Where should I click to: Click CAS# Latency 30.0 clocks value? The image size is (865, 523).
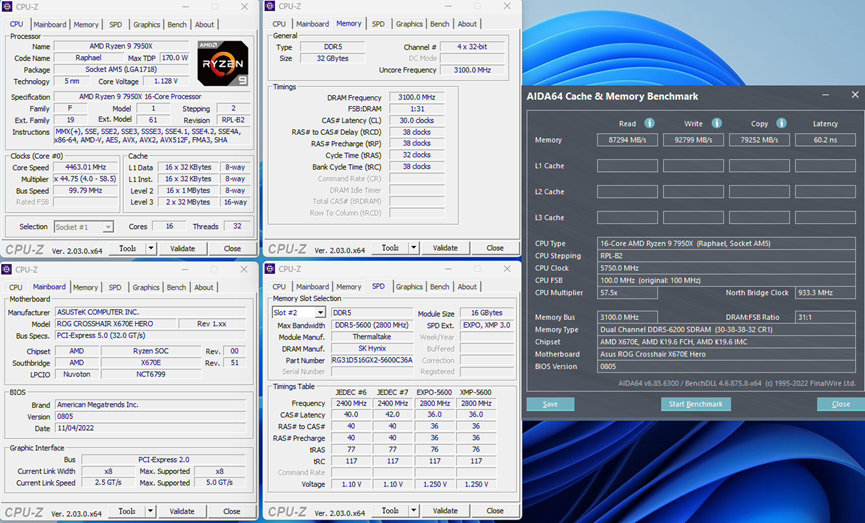pos(417,120)
